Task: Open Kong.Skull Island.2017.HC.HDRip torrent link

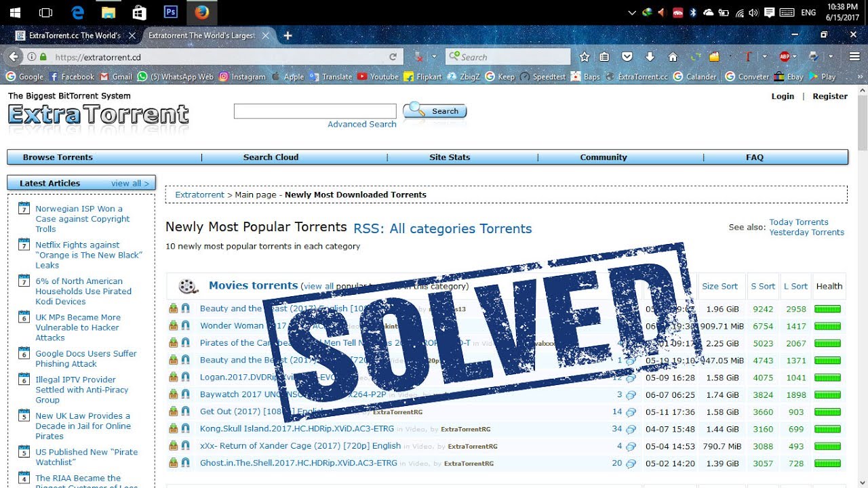Action: 298,428
